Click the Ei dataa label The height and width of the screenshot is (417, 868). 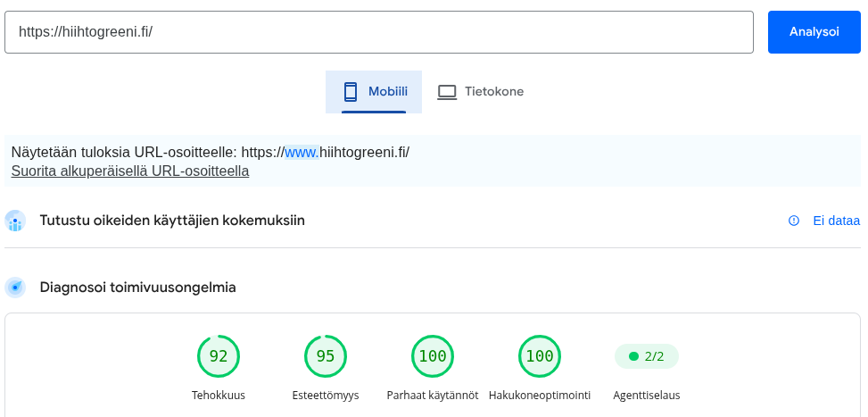[x=836, y=221]
